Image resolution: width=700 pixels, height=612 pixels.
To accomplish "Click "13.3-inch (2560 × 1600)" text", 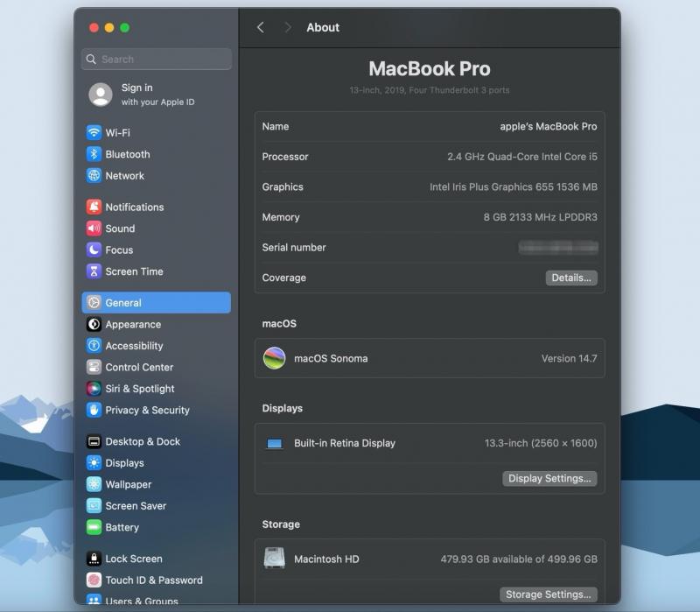I will click(541, 443).
